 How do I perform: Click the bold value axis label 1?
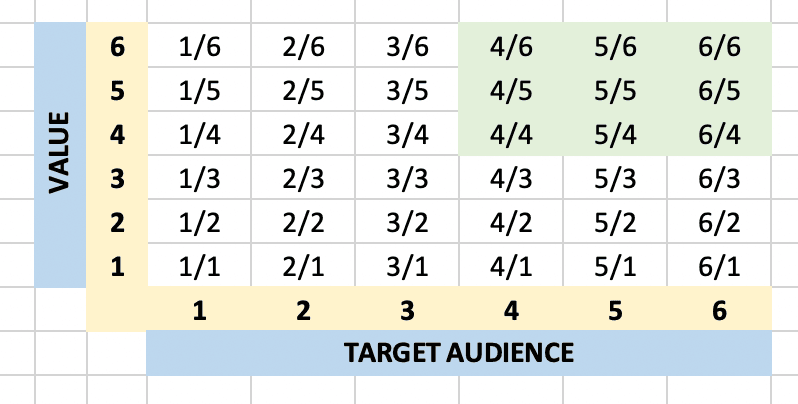pos(117,267)
